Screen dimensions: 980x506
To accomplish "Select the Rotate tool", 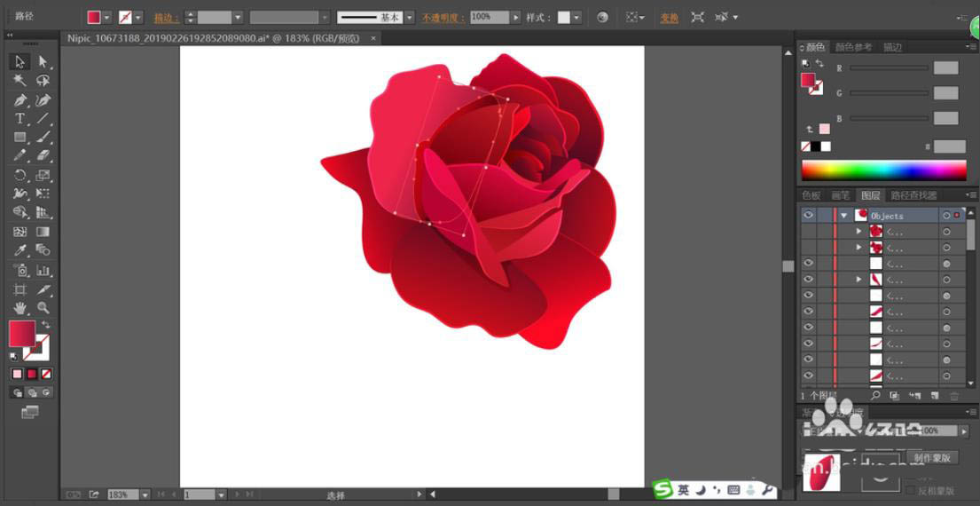I will [x=20, y=175].
